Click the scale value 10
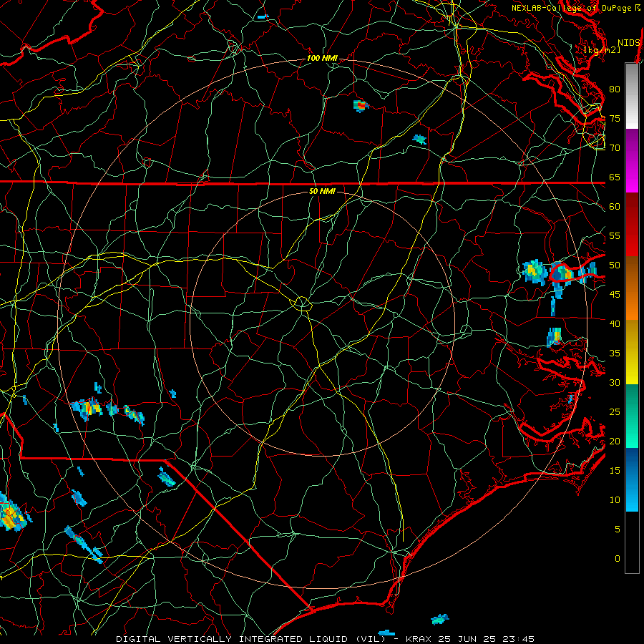644x644 pixels. tap(615, 500)
